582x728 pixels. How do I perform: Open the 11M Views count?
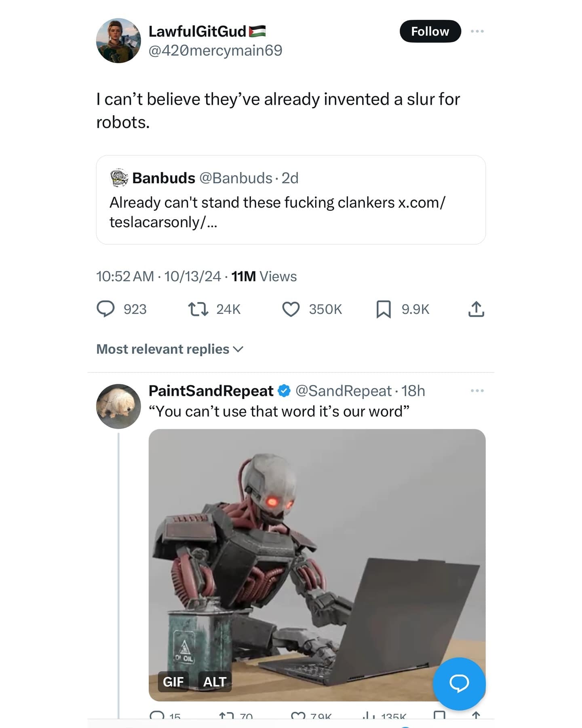(x=264, y=276)
